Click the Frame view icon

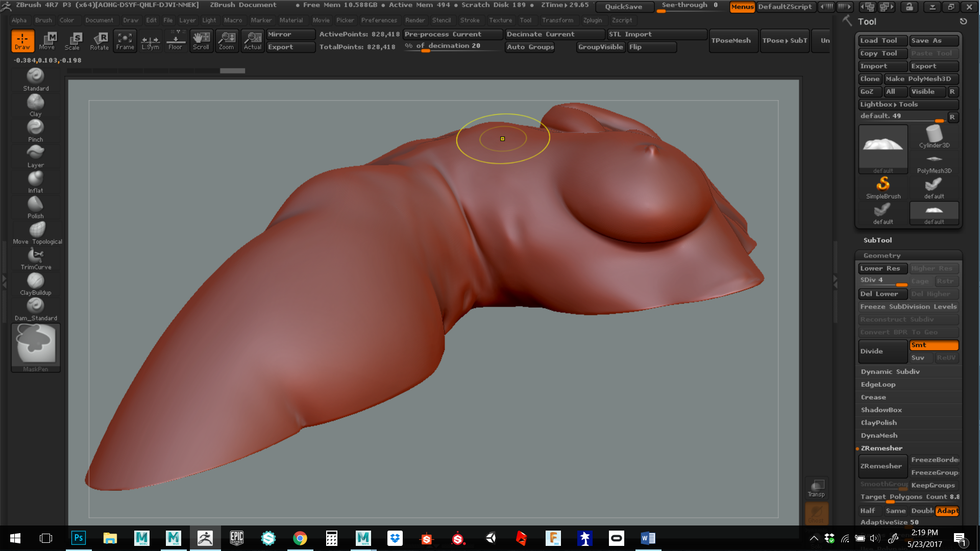125,41
